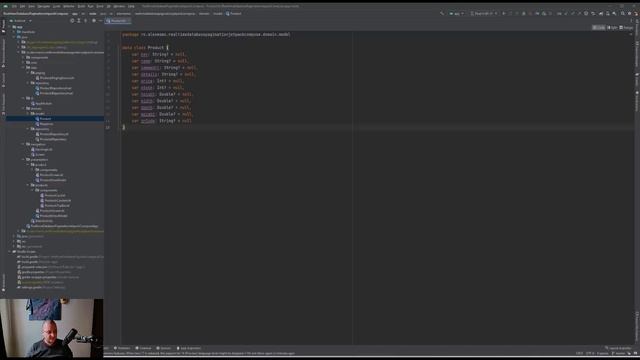Open the Terminal tool window tab

point(143,348)
